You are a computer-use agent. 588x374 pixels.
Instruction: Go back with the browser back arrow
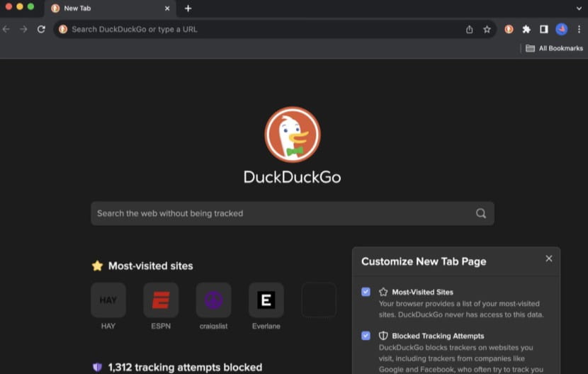pyautogui.click(x=6, y=29)
